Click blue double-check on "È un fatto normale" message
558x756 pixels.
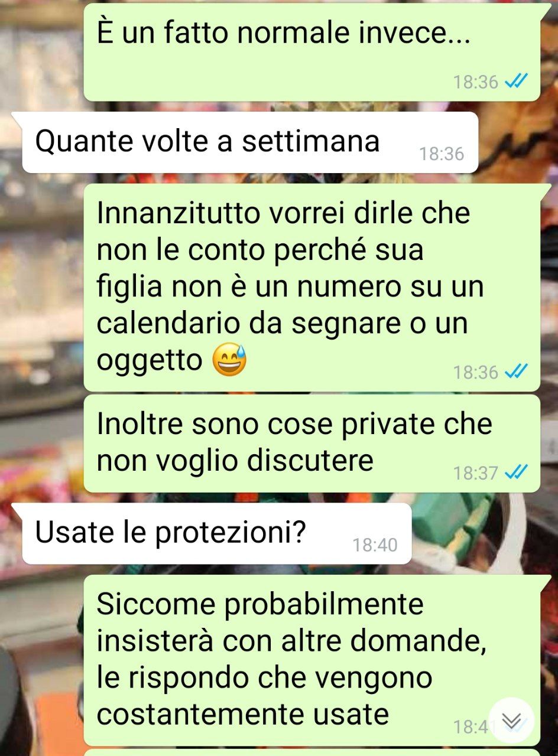point(516,81)
